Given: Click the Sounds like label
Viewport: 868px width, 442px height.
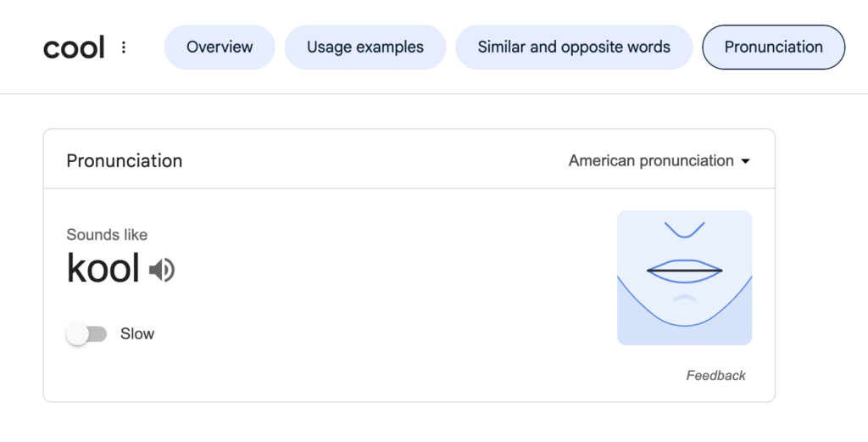Looking at the screenshot, I should (x=107, y=235).
